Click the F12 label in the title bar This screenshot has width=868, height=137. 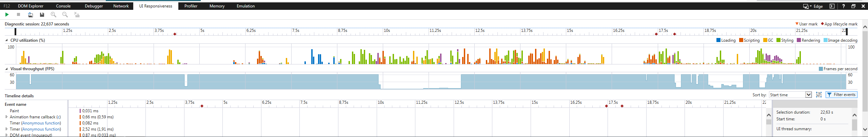tap(7, 6)
